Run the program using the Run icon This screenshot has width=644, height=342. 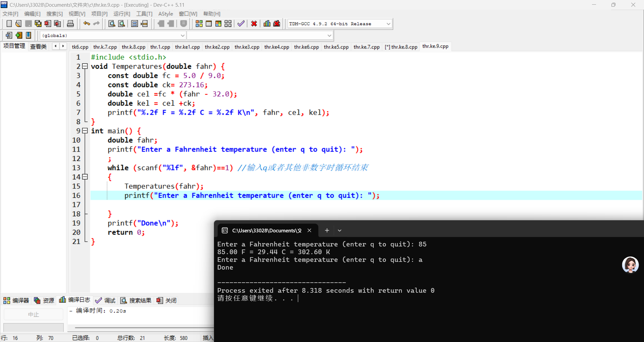(209, 23)
